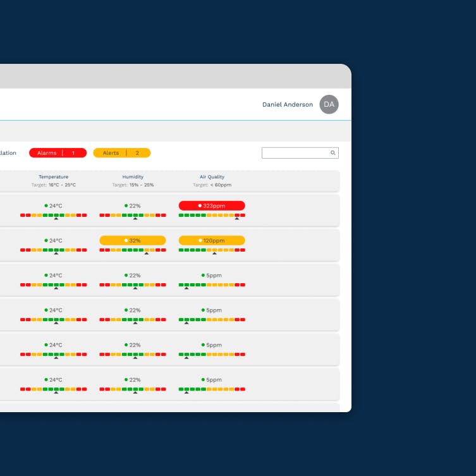476x476 pixels.
Task: Open the Daniel Anderson user name
Action: tap(288, 104)
